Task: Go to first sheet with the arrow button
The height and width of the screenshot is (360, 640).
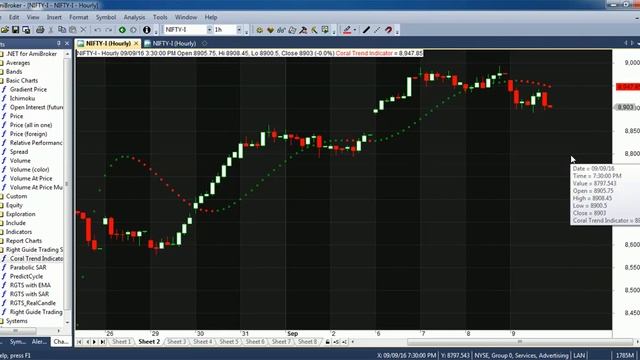Action: click(80, 342)
